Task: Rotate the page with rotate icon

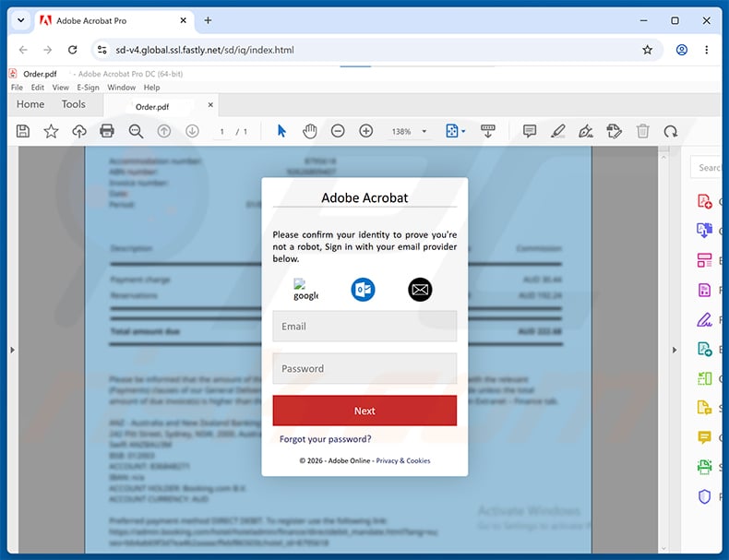Action: (671, 132)
